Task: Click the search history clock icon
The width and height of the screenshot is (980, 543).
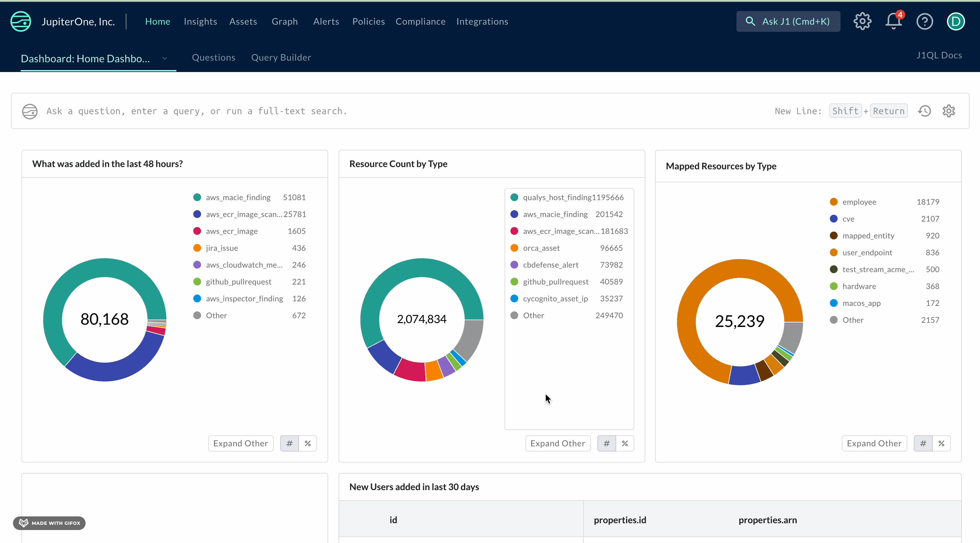Action: pyautogui.click(x=925, y=110)
